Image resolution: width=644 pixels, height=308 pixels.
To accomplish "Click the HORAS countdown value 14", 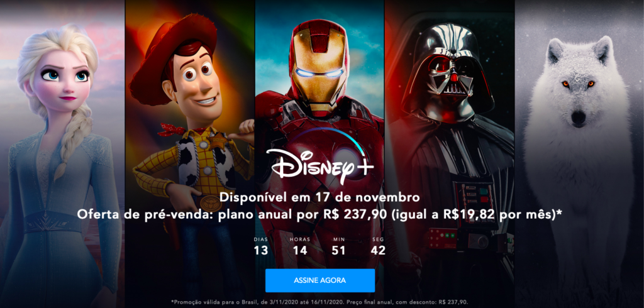I will (300, 250).
